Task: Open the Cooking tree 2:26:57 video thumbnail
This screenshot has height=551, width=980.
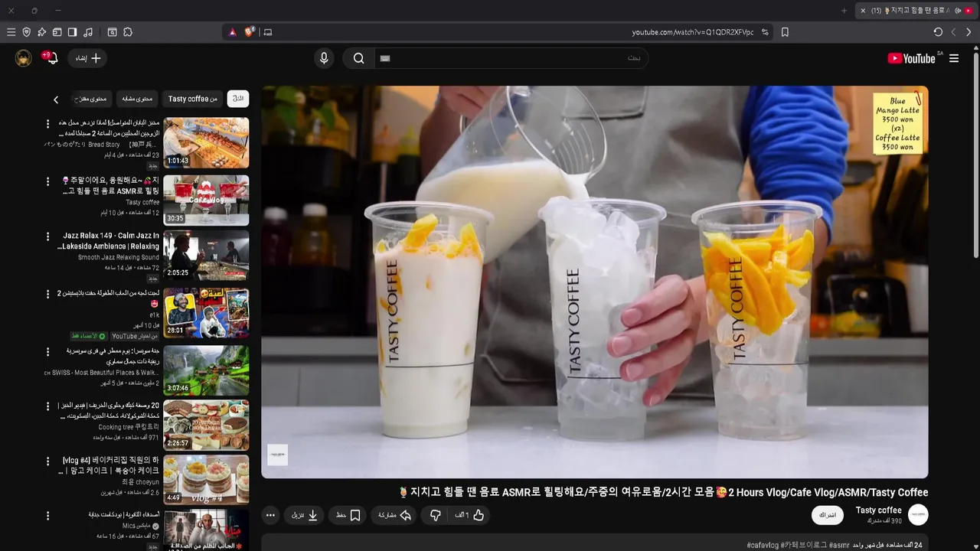Action: [206, 425]
